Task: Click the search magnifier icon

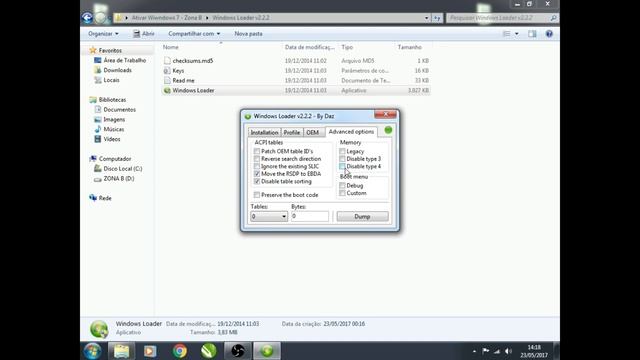Action: [x=553, y=18]
